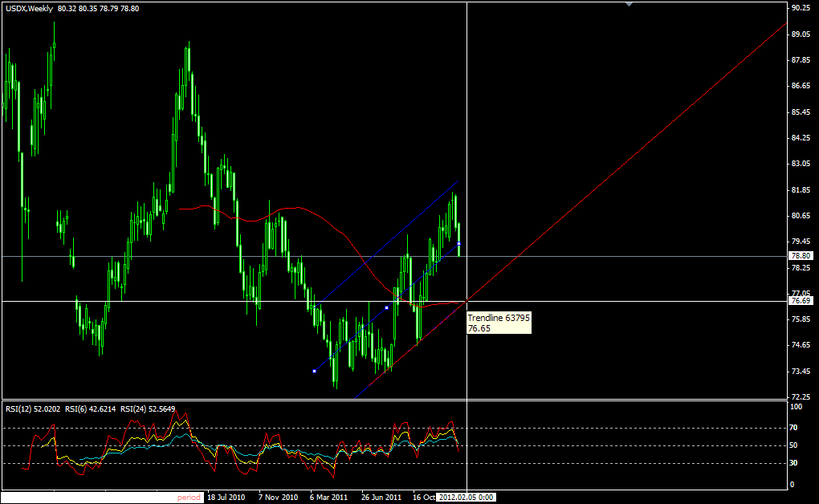Select the 78.80 price marker on the scale
Viewport: 819px width, 504px height.
tap(799, 254)
